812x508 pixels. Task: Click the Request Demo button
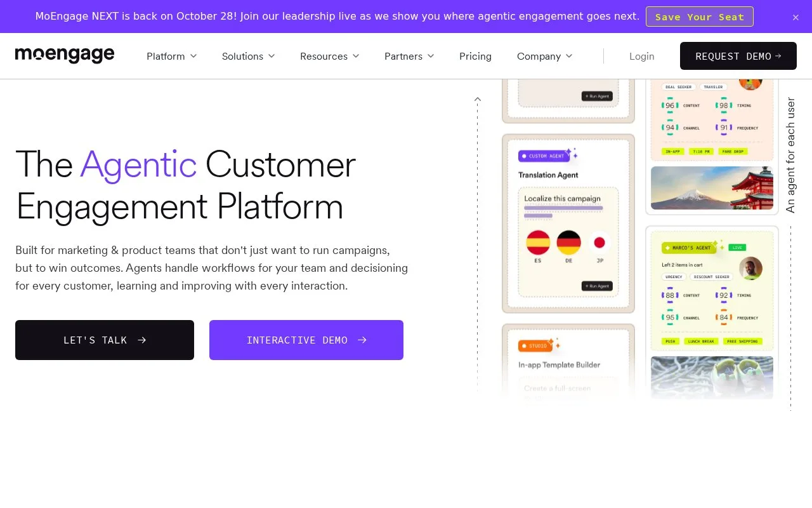738,56
